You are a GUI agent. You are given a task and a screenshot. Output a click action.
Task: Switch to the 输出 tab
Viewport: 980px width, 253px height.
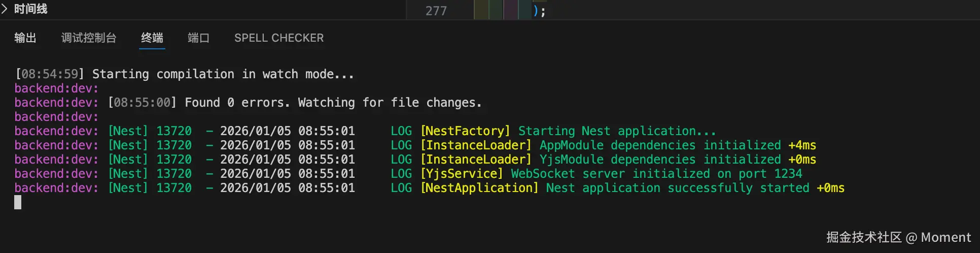point(25,38)
